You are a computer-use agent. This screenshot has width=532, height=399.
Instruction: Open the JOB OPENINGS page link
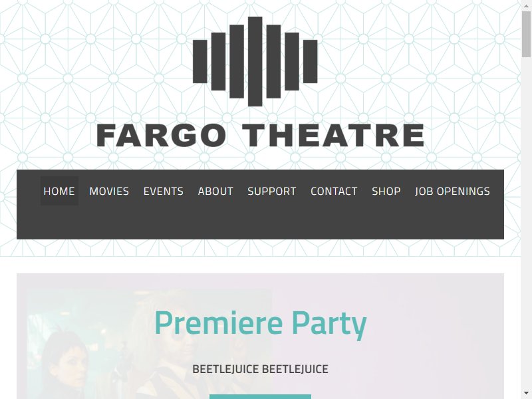[452, 191]
